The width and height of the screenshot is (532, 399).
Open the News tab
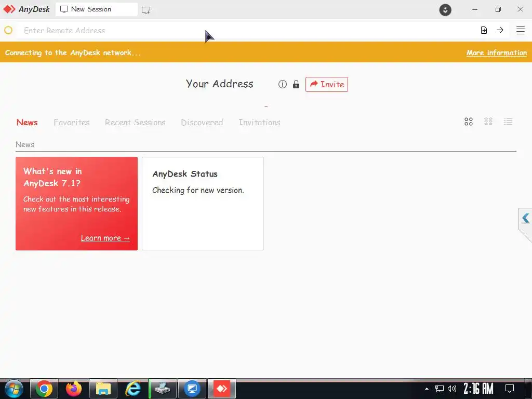(x=27, y=123)
